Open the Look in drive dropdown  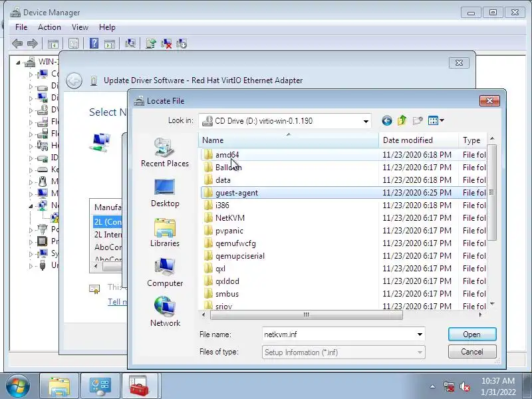(x=366, y=121)
